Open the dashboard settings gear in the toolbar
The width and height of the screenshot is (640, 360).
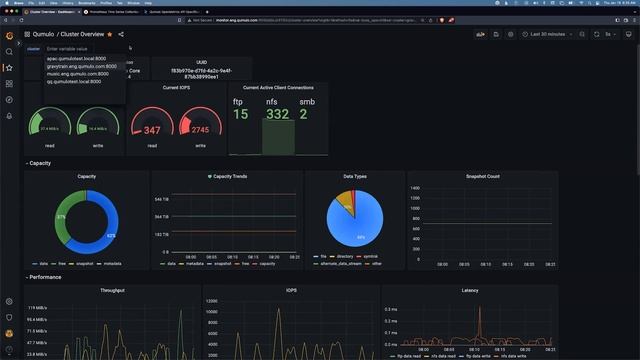[511, 34]
